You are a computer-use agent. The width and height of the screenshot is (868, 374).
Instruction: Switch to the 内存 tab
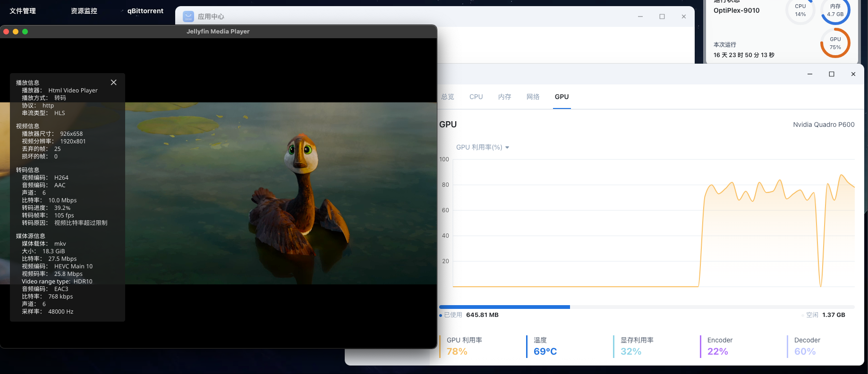tap(505, 97)
